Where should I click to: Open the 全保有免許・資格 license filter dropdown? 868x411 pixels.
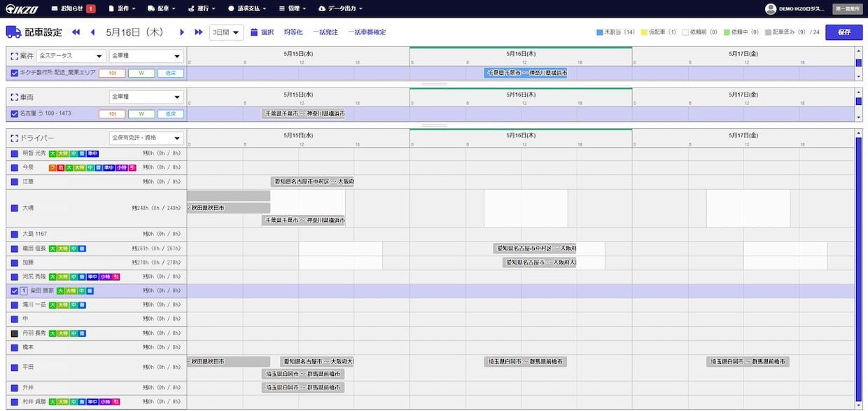point(146,138)
